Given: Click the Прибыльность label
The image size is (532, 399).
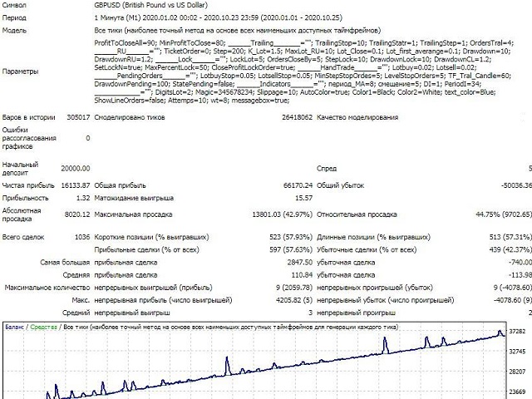Looking at the screenshot, I should click(26, 198).
